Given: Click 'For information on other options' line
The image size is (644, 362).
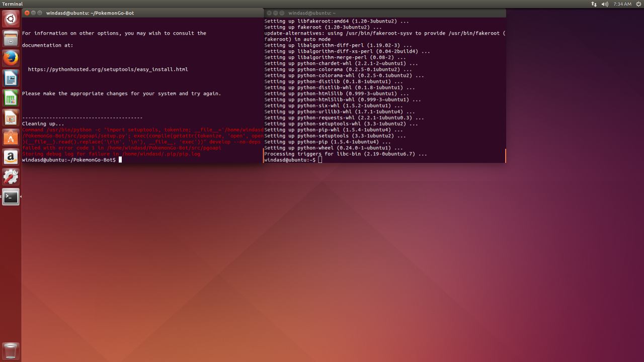Looking at the screenshot, I should coord(114,33).
